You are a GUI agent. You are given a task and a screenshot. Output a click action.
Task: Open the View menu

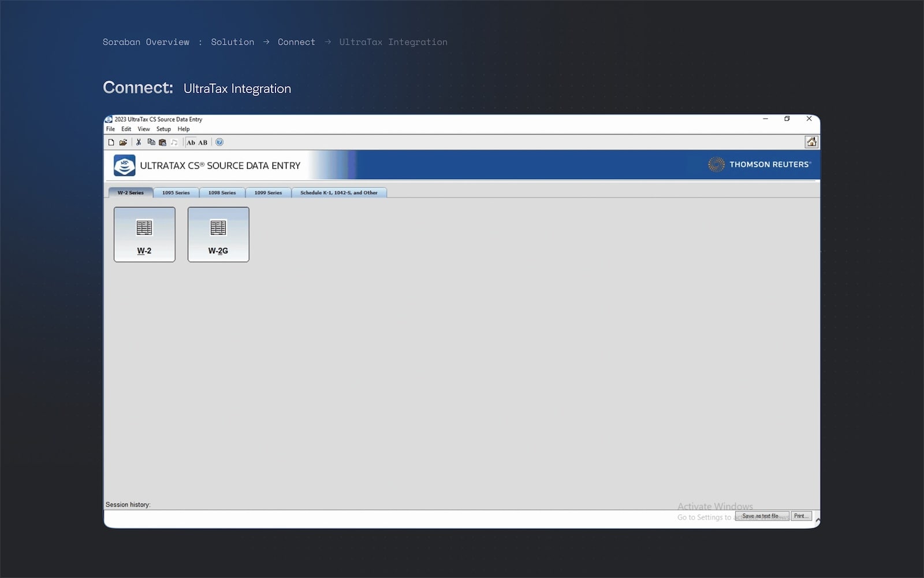144,129
